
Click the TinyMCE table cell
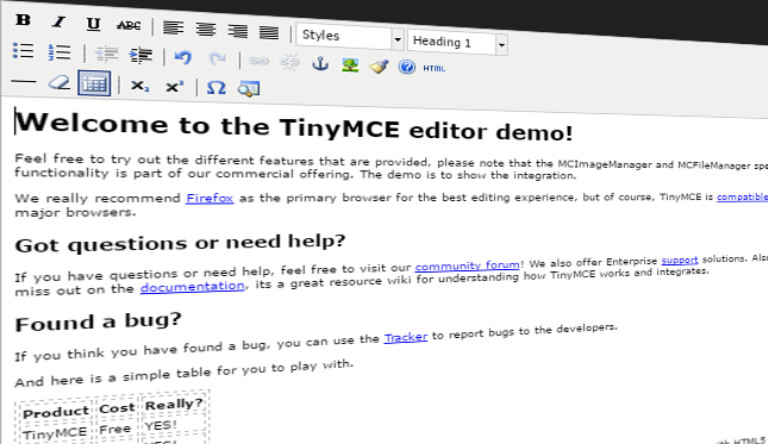click(x=55, y=434)
